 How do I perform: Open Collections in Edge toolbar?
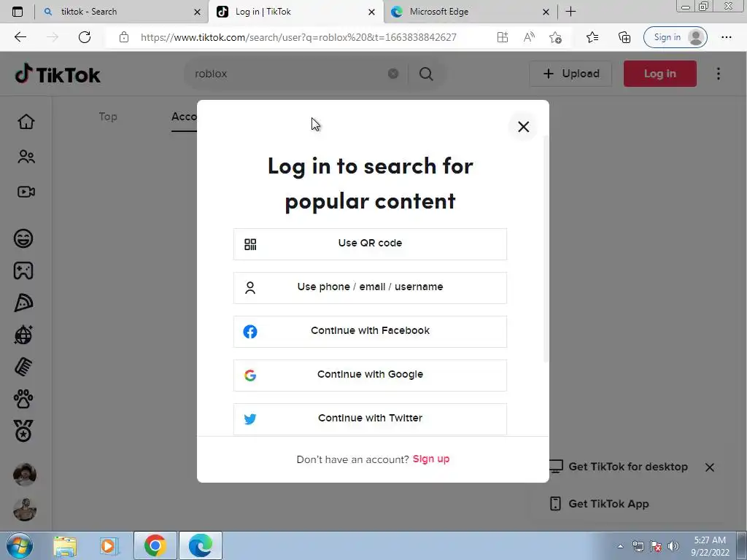(x=624, y=37)
